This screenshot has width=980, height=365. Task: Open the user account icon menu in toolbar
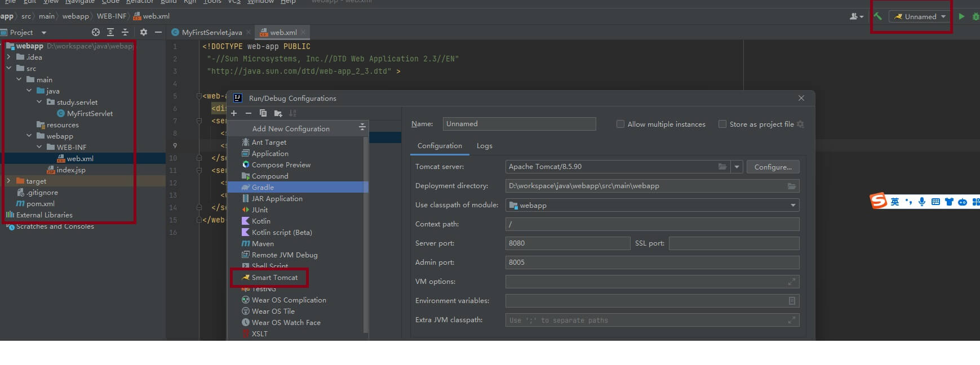point(856,16)
